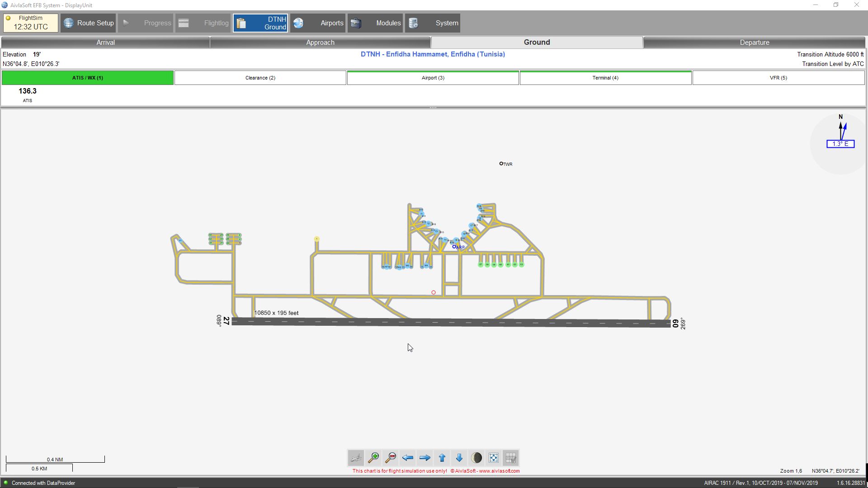Fit chart to window
868x488 pixels.
coord(494,458)
